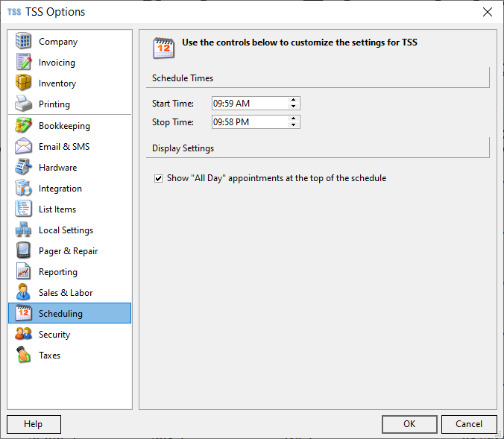This screenshot has width=504, height=439.
Task: Click the Hardware cash register icon
Action: [23, 167]
